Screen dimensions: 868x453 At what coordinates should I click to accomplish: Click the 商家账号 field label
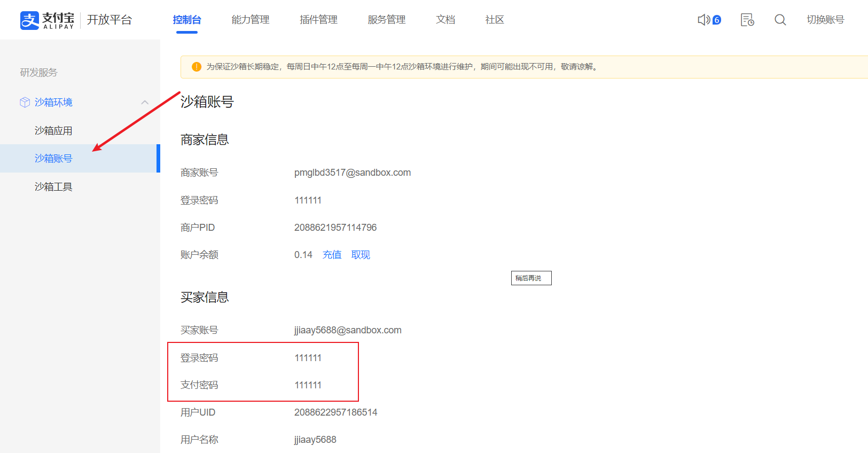click(199, 173)
